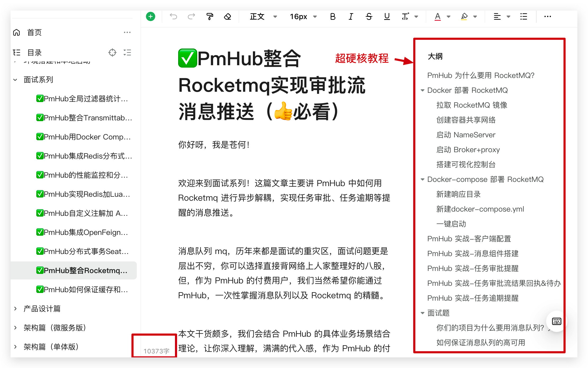
Task: Jump to PmHub 实战-消息组件搭建 section
Action: (473, 253)
